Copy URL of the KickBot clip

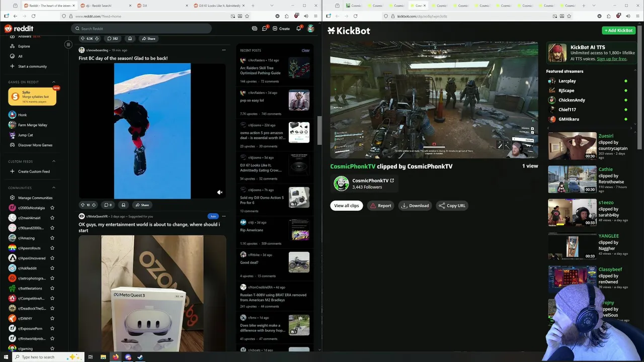tap(452, 206)
